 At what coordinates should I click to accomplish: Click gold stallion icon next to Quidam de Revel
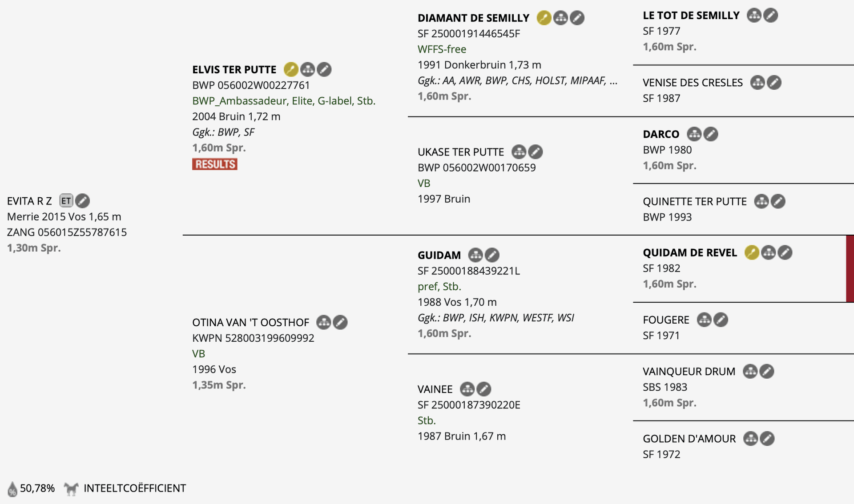(x=752, y=252)
